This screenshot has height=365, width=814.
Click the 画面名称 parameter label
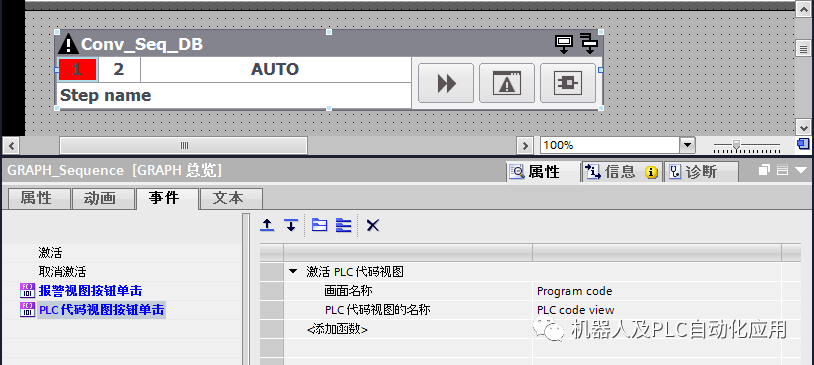(348, 291)
